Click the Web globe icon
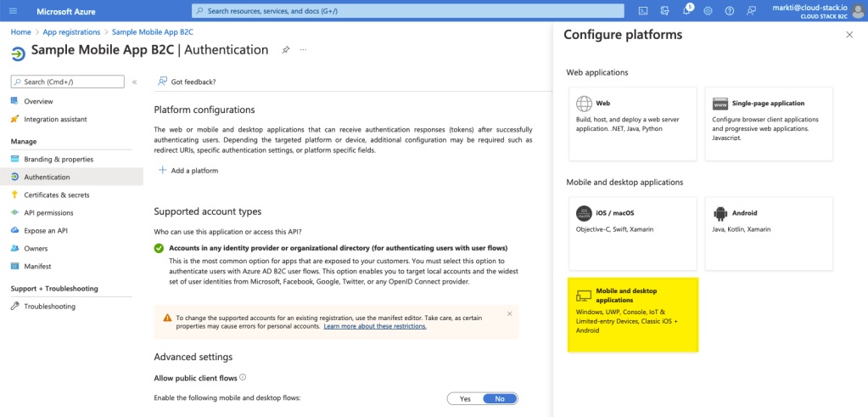 click(x=584, y=104)
